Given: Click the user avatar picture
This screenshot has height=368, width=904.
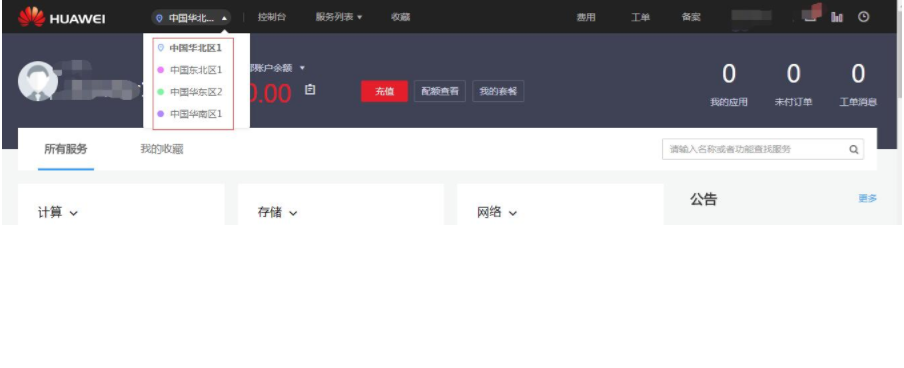Looking at the screenshot, I should (38, 81).
